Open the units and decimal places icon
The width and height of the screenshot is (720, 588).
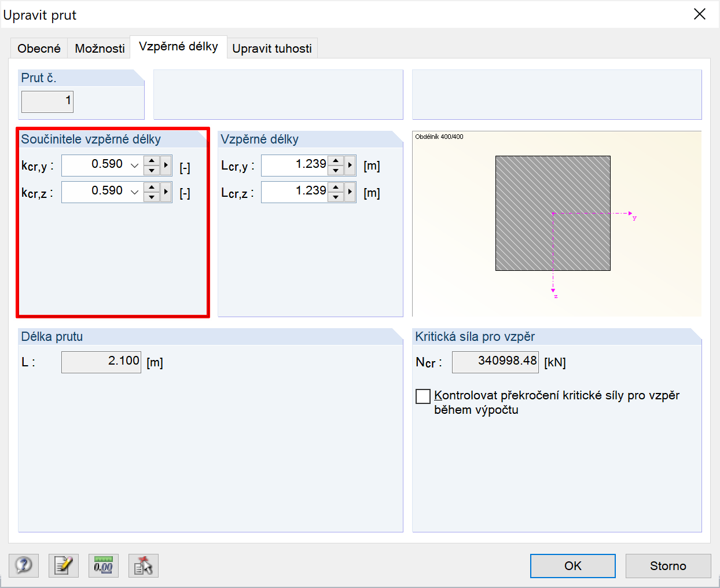[104, 565]
